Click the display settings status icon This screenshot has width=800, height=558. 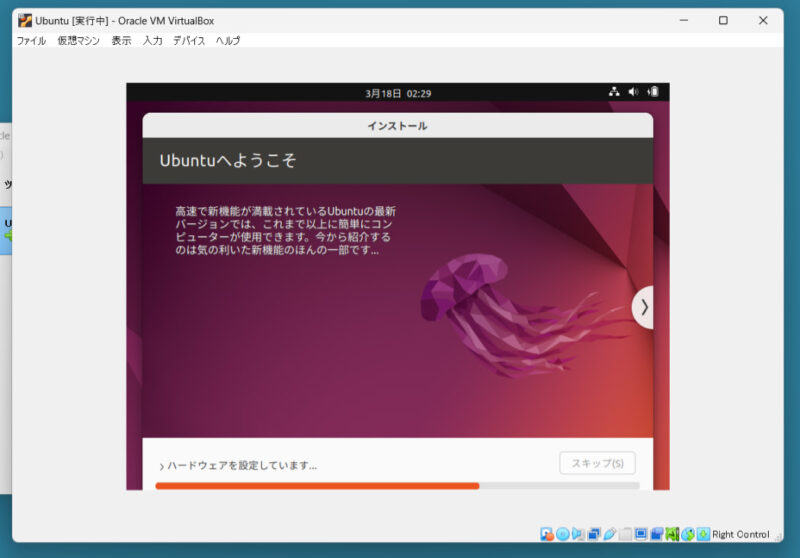[x=641, y=534]
